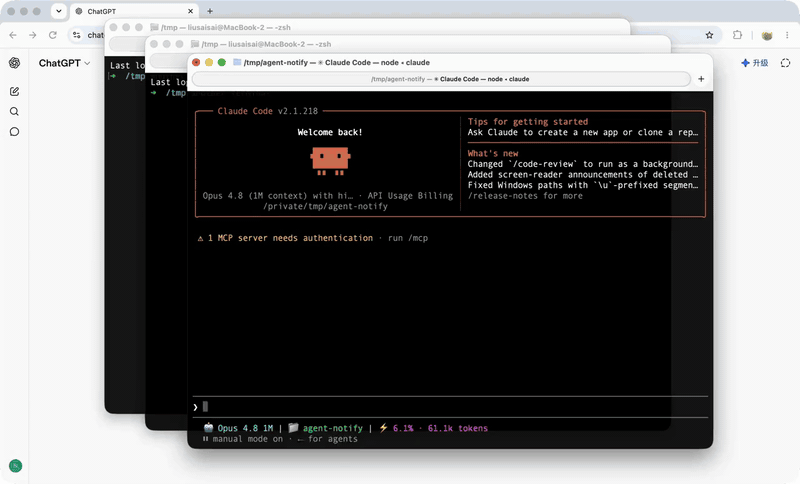The height and width of the screenshot is (484, 800).
Task: Click title bar of the rearmost zsh window
Action: (x=367, y=27)
